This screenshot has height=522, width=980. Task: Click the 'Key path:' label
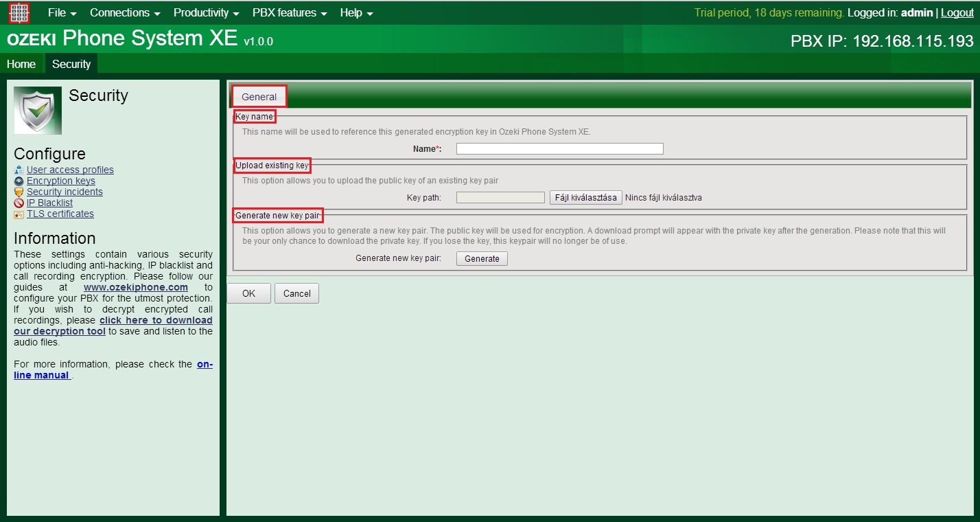click(x=423, y=198)
